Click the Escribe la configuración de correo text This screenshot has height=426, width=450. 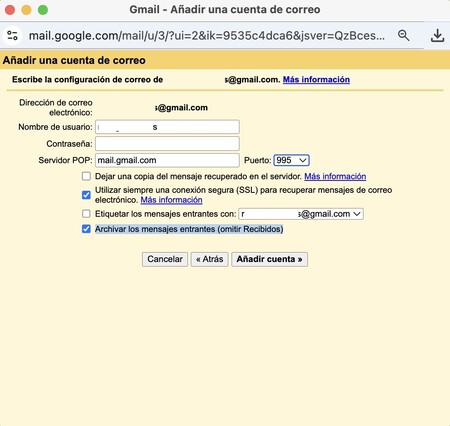[87, 80]
